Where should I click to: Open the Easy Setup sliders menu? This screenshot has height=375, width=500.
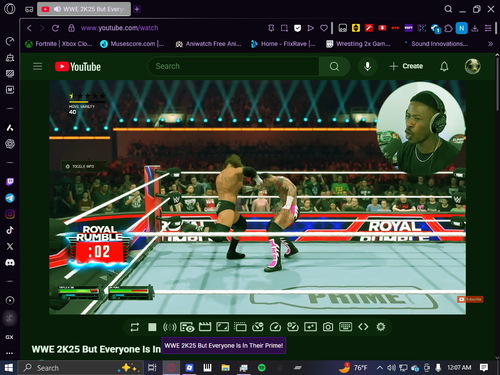(488, 28)
